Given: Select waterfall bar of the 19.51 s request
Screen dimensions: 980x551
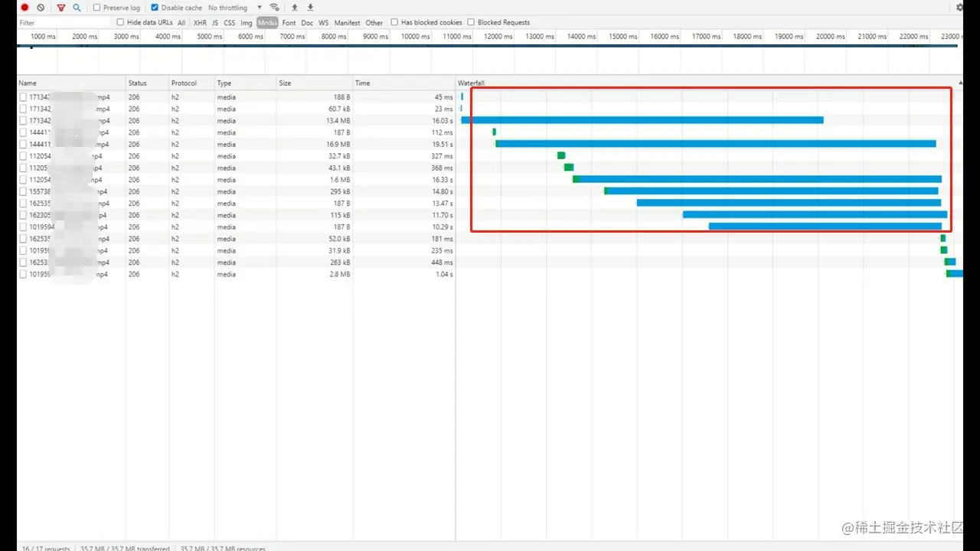Looking at the screenshot, I should click(716, 144).
